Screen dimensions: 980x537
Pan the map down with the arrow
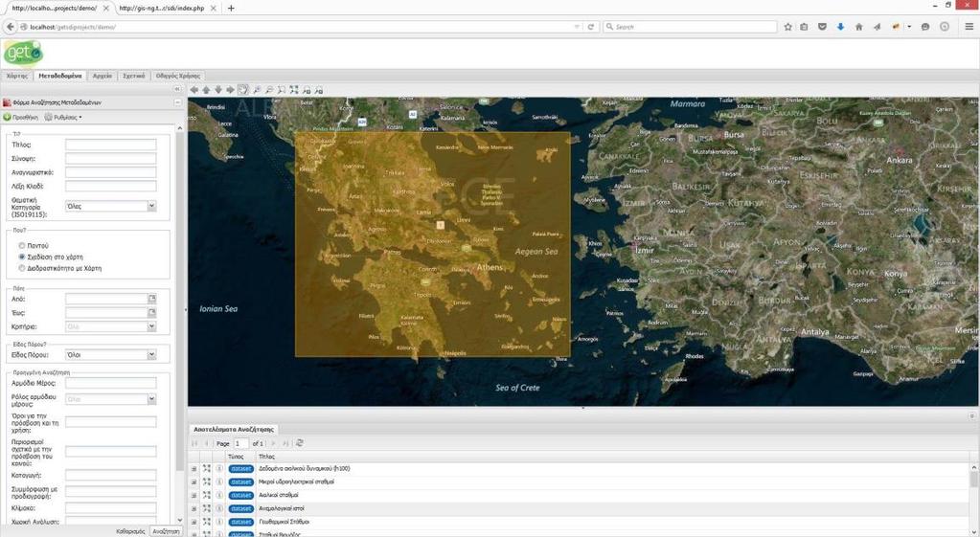pos(218,90)
